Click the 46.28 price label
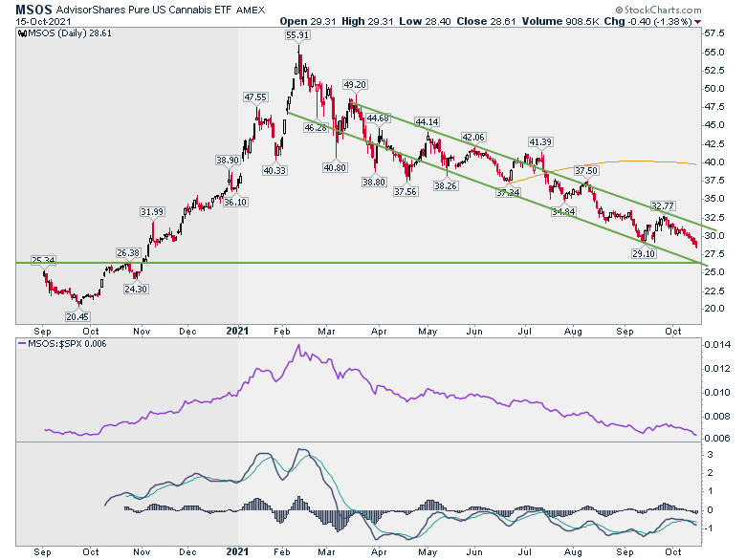This screenshot has width=746, height=560. click(x=316, y=127)
